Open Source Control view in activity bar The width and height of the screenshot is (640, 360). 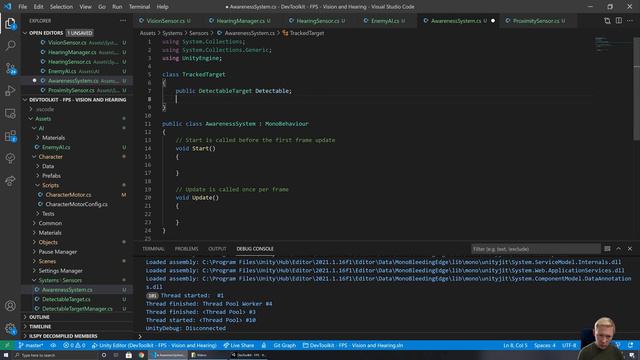pyautogui.click(x=10, y=68)
